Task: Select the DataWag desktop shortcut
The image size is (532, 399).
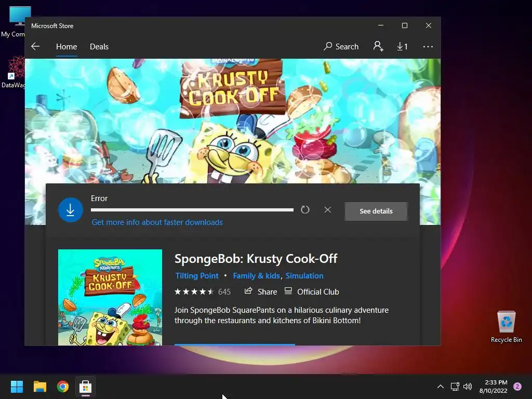Action: coord(13,72)
